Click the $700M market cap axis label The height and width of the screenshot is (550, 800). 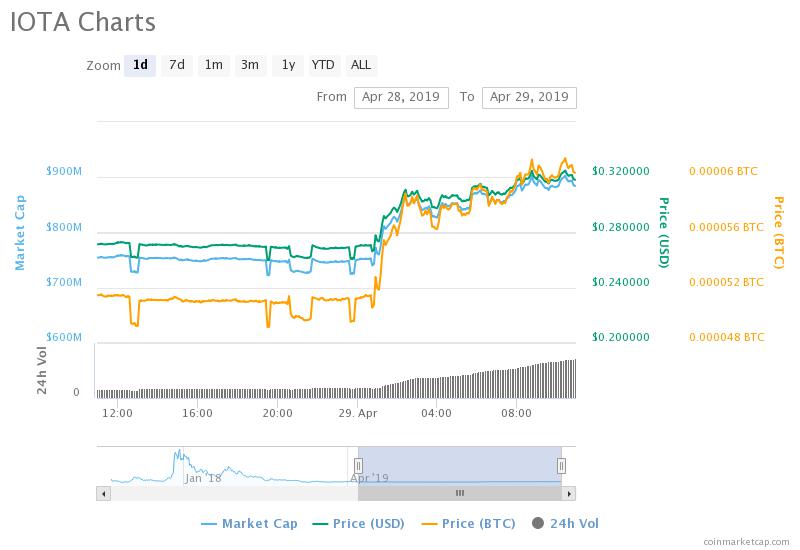click(x=64, y=282)
